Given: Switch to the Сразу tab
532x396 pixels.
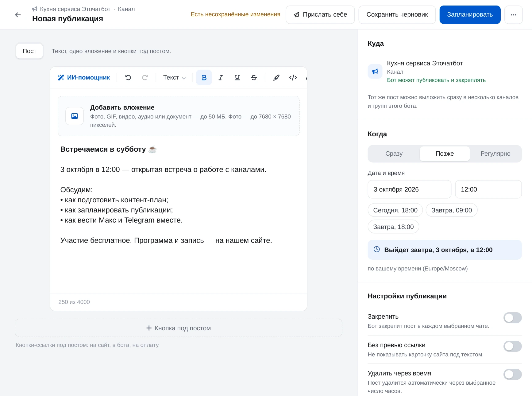Looking at the screenshot, I should pos(394,154).
